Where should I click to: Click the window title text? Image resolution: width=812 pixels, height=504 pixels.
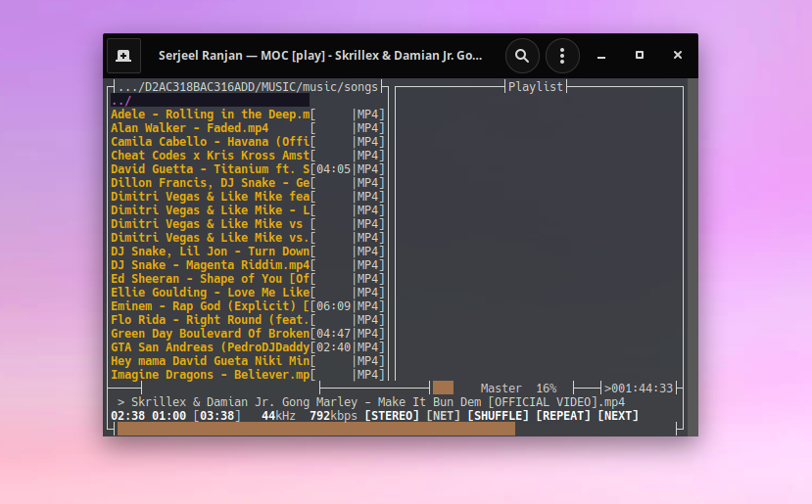pos(320,56)
